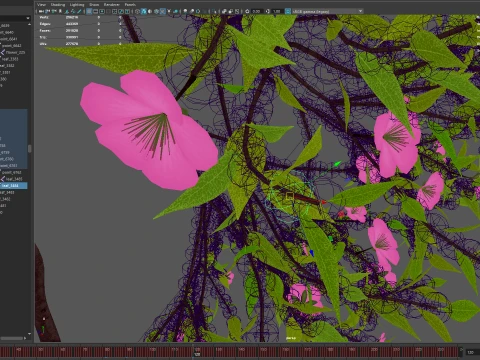Image resolution: width=480 pixels, height=360 pixels.
Task: Toggle the View Transform button
Action: (288, 11)
